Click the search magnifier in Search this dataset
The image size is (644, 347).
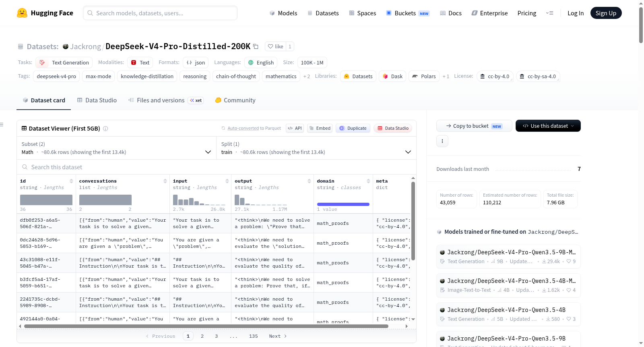tap(25, 167)
